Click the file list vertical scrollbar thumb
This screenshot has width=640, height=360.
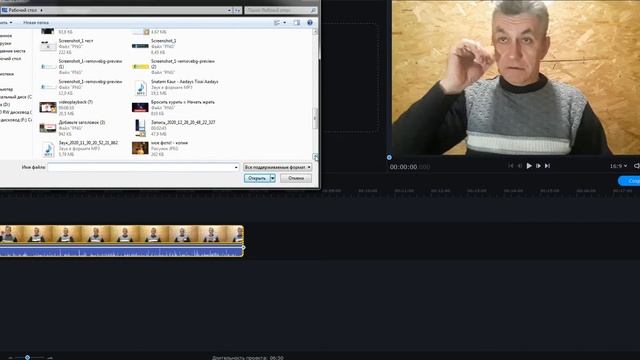[315, 118]
